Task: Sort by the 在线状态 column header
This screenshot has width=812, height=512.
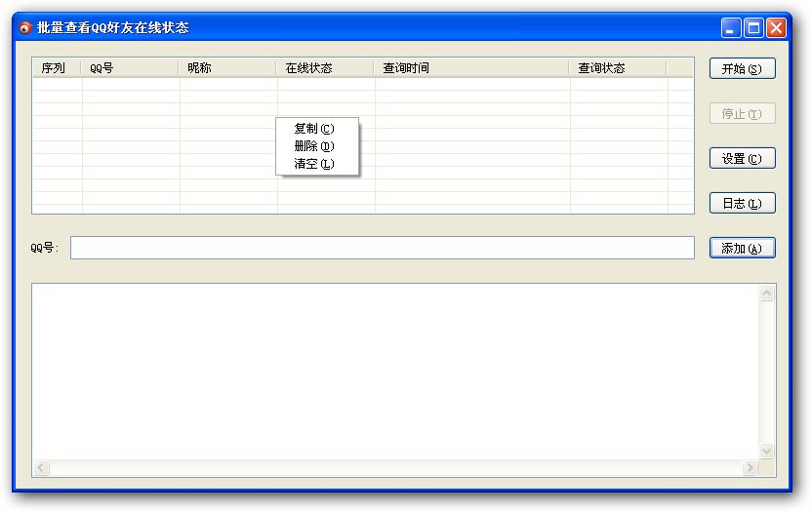Action: (325, 68)
